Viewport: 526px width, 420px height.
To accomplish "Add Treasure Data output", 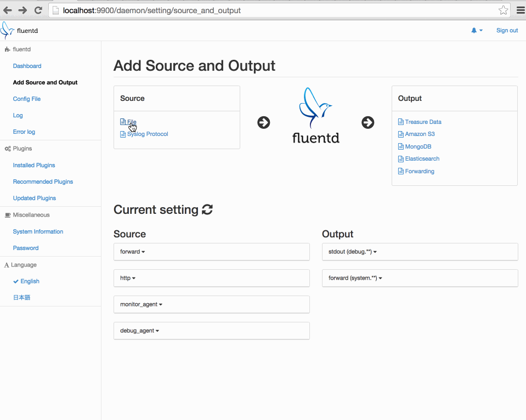I will 423,122.
